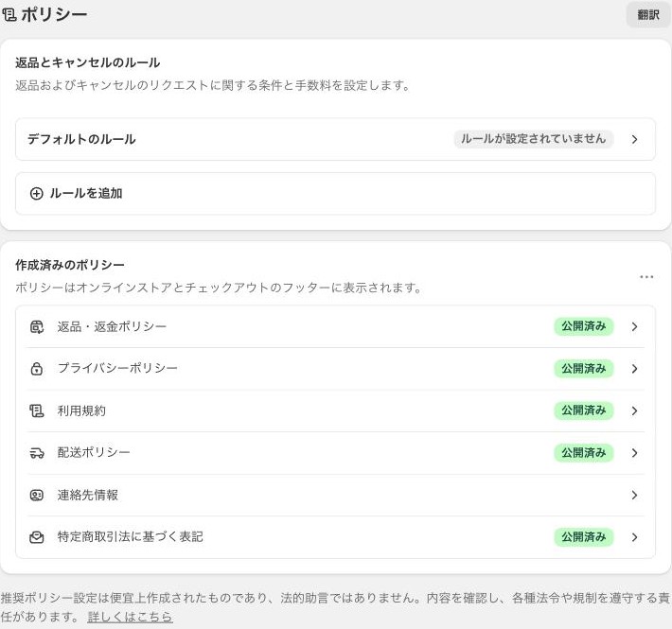Expand chevron on 返品・返金ポリシー row
Image resolution: width=672 pixels, height=629 pixels.
(635, 326)
